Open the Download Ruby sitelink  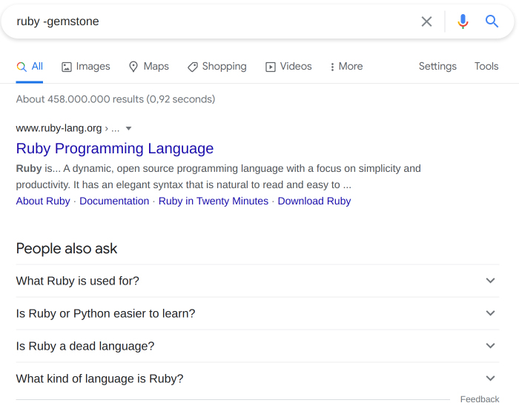tap(314, 201)
